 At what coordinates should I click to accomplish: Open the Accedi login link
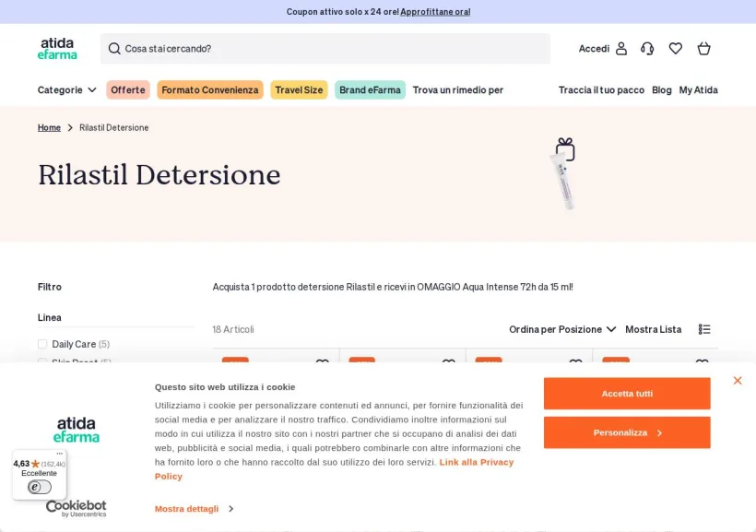(594, 48)
